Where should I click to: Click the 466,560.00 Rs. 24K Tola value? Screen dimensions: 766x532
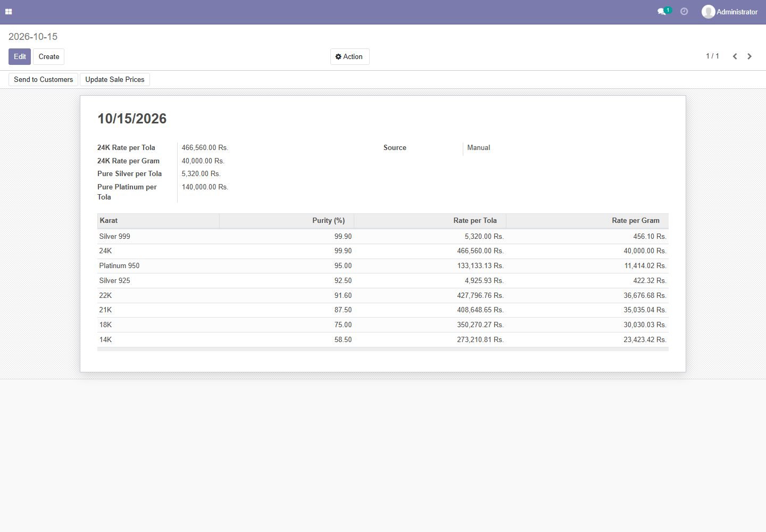pyautogui.click(x=205, y=148)
